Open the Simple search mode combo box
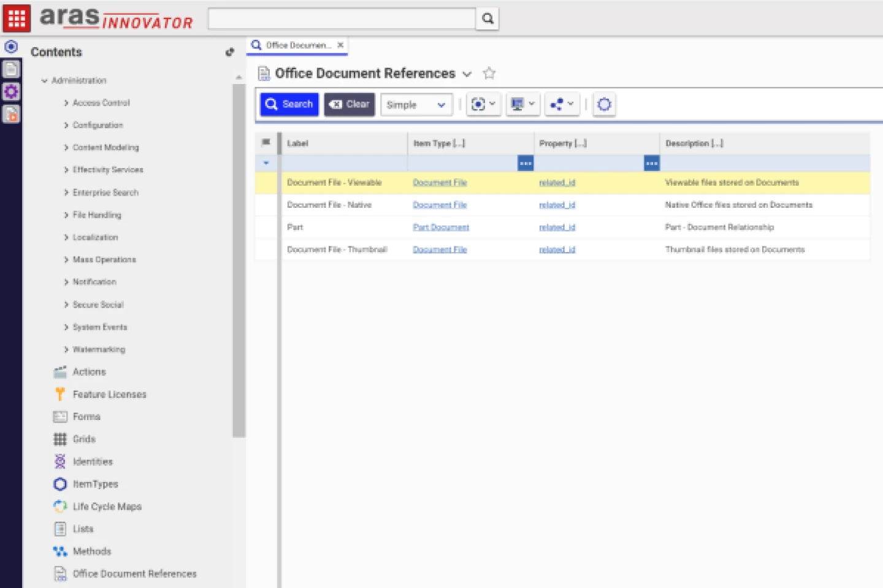Screen dimensions: 883x588 click(416, 105)
